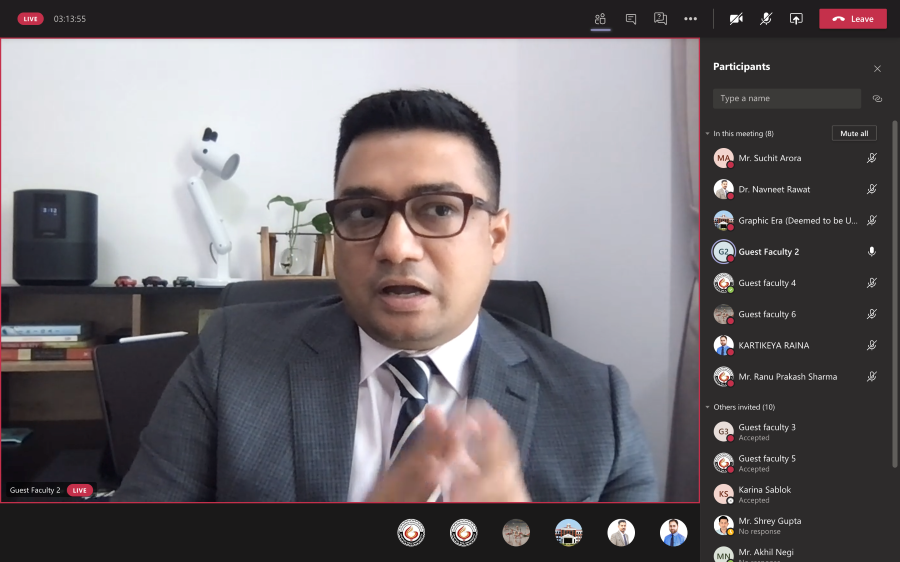
Task: Click the Share content tray icon
Action: [796, 19]
